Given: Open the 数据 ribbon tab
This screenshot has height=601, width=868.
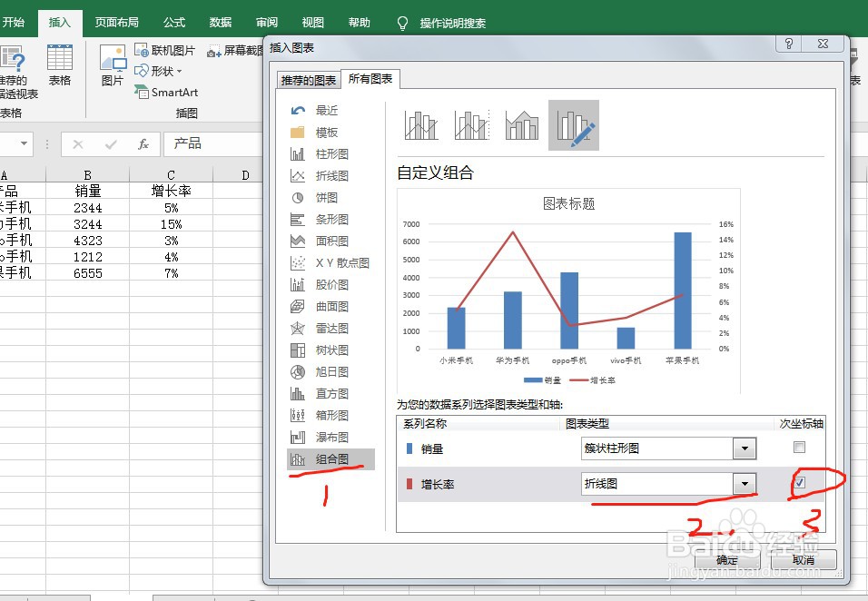Looking at the screenshot, I should click(221, 23).
